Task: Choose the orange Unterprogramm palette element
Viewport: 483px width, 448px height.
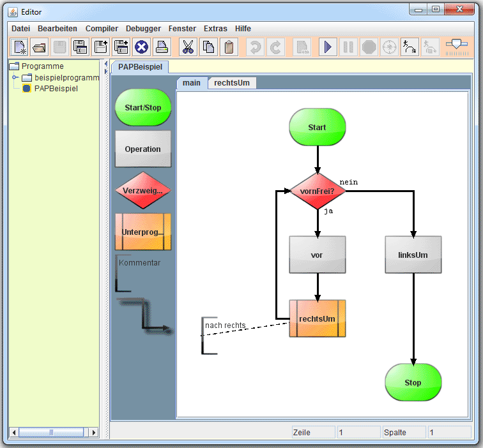Action: pyautogui.click(x=143, y=232)
